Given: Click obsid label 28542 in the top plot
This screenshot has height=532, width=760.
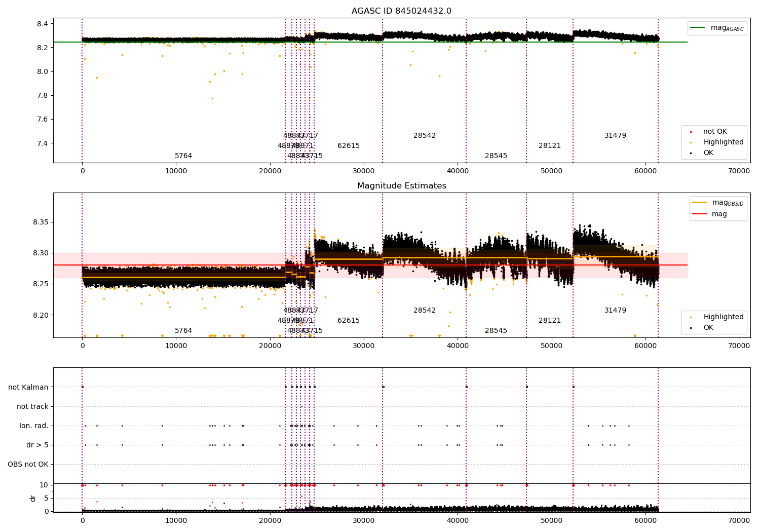Looking at the screenshot, I should click(425, 136).
